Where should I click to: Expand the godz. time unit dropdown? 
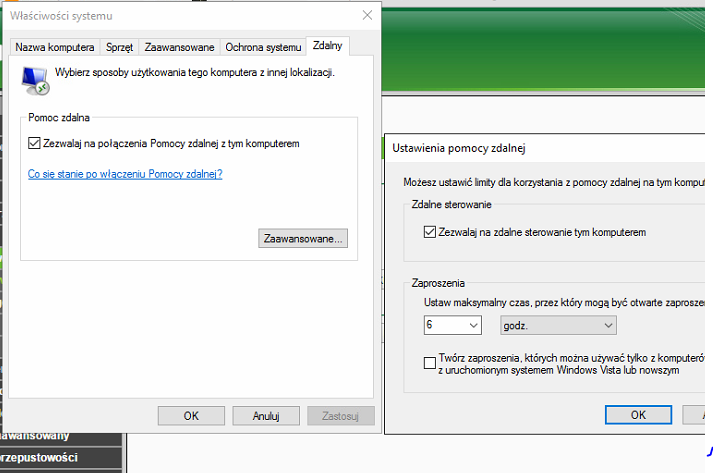[558, 325]
